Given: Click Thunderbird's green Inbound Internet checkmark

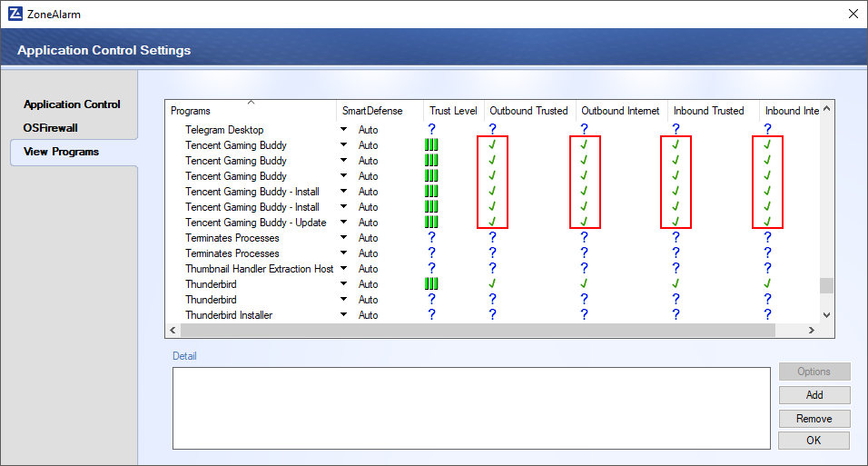Looking at the screenshot, I should pos(767,283).
